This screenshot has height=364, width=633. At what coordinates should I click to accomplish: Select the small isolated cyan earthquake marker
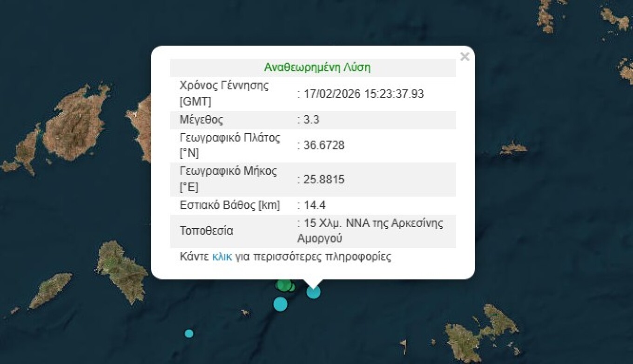pyautogui.click(x=189, y=333)
